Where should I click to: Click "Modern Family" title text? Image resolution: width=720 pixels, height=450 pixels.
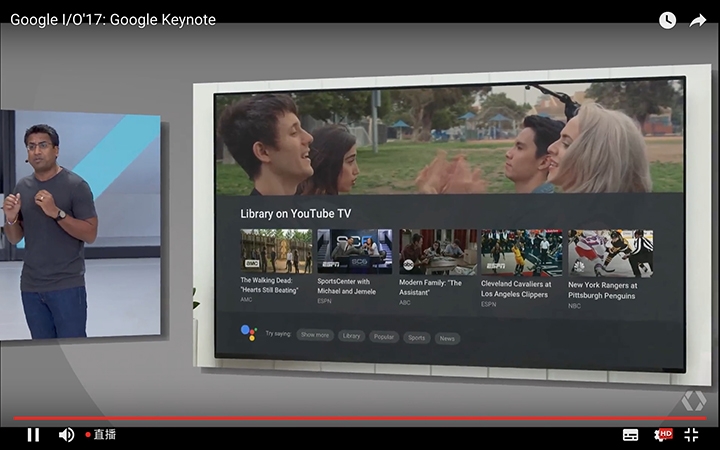430,287
